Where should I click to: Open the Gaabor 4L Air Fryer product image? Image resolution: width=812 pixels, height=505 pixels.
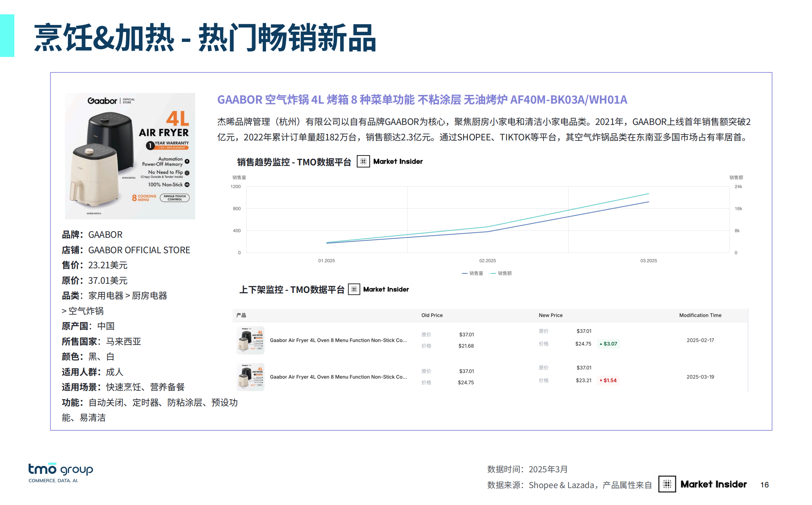tap(130, 156)
